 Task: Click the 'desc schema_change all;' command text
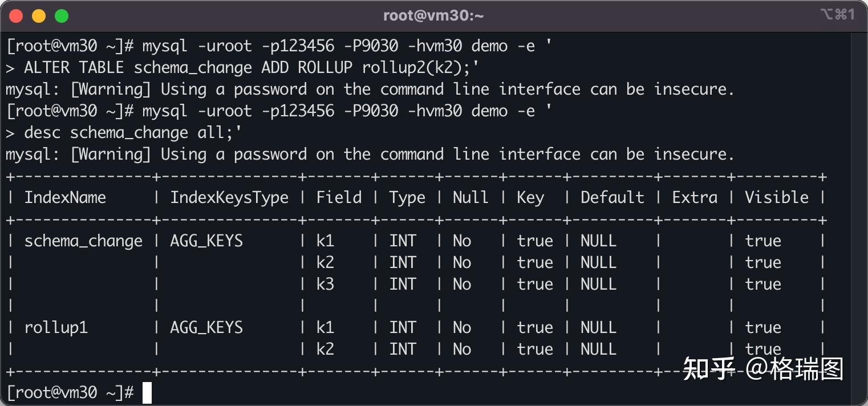tap(133, 133)
